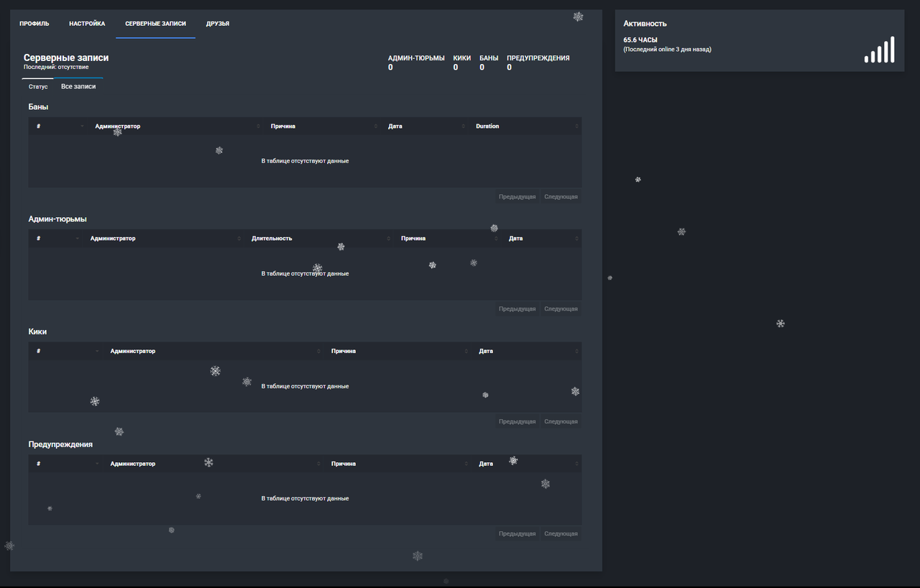Image resolution: width=920 pixels, height=588 pixels.
Task: Sort Bans table by Причина column arrow
Action: pos(375,127)
